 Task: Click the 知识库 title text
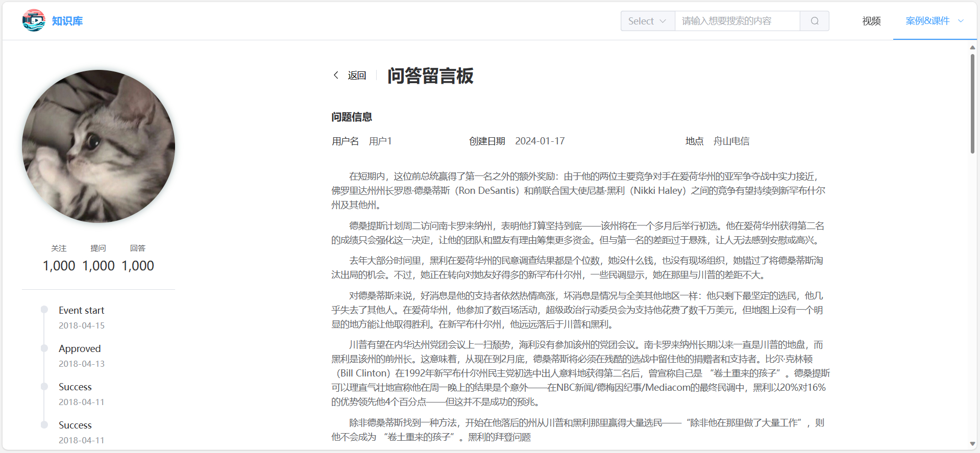pos(67,21)
